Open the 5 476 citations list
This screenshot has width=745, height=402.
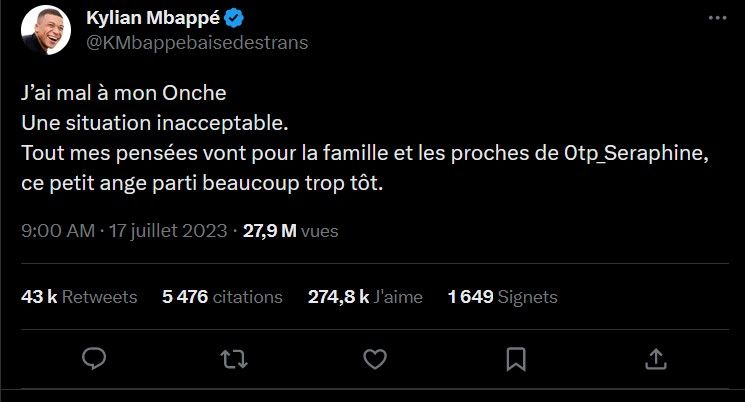tap(222, 297)
